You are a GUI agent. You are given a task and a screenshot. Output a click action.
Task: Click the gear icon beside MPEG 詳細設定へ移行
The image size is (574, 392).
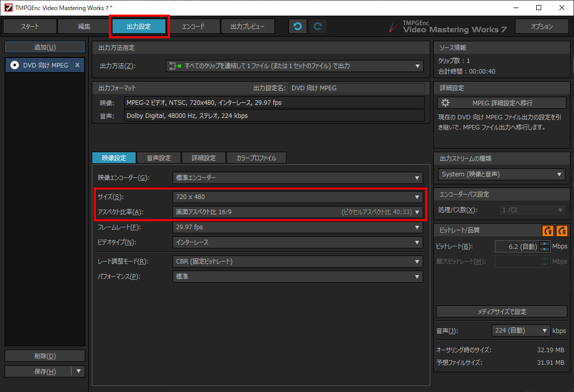click(x=445, y=103)
